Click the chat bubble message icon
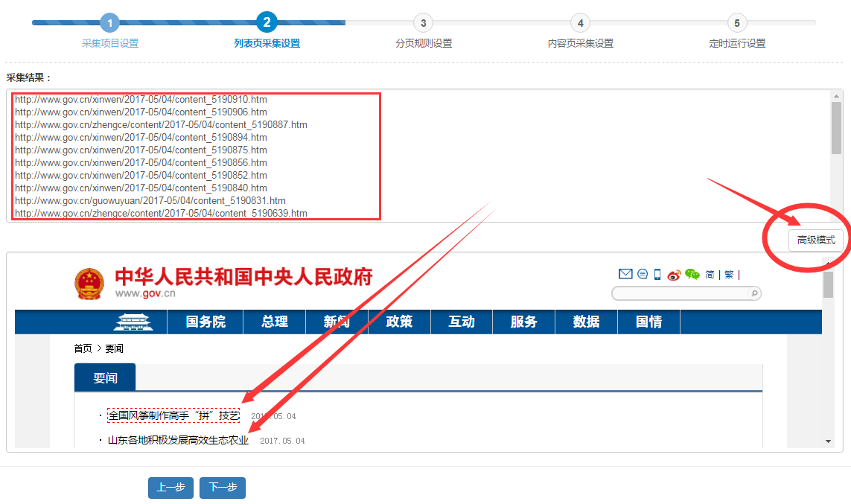 point(643,275)
